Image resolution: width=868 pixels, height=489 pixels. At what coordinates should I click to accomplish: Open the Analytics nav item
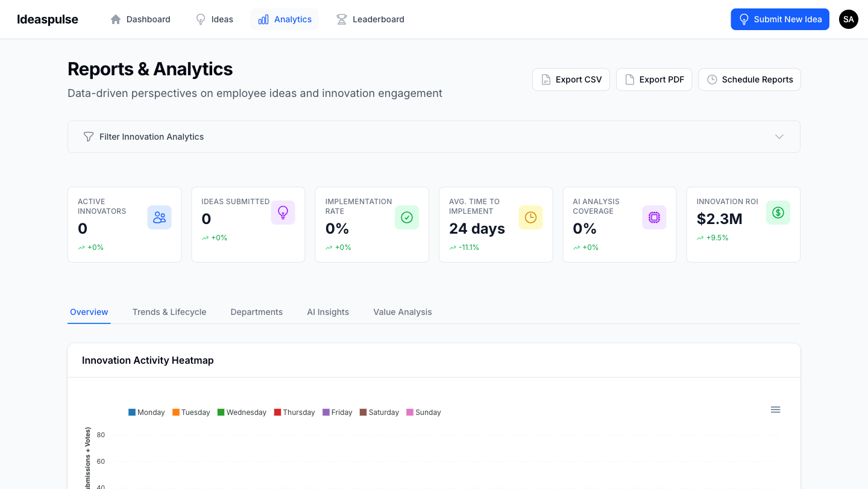[x=285, y=19]
